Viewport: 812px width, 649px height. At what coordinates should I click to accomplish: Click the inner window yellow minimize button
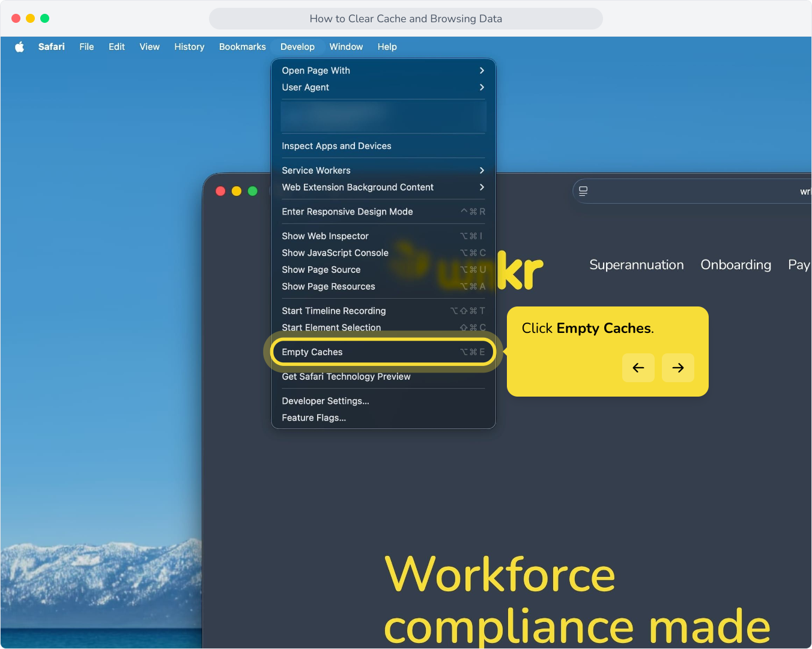tap(237, 191)
